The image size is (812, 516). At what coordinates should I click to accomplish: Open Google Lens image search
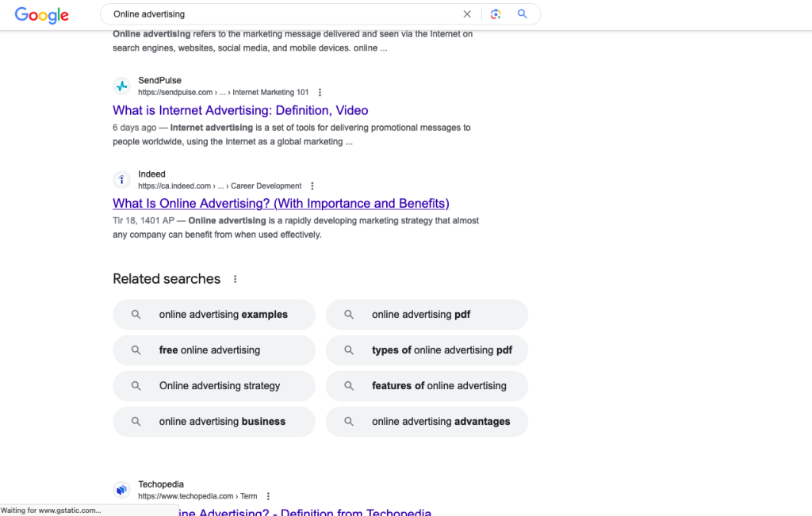(x=496, y=14)
